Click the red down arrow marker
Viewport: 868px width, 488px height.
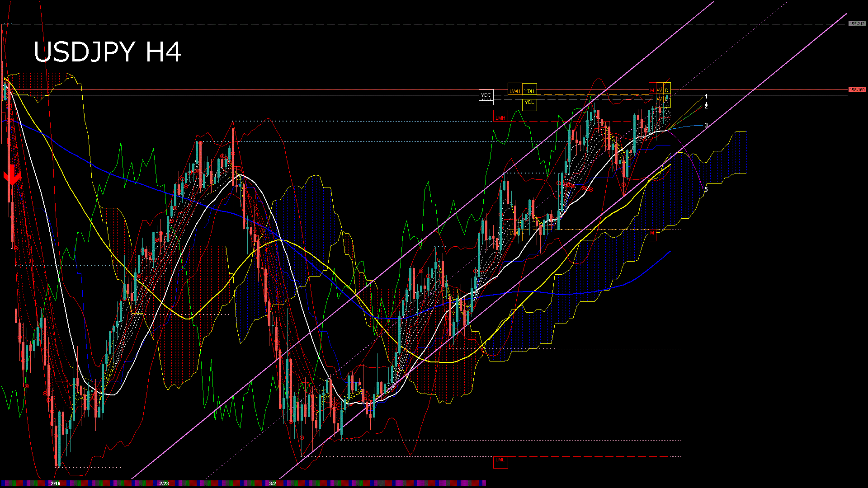[x=12, y=174]
